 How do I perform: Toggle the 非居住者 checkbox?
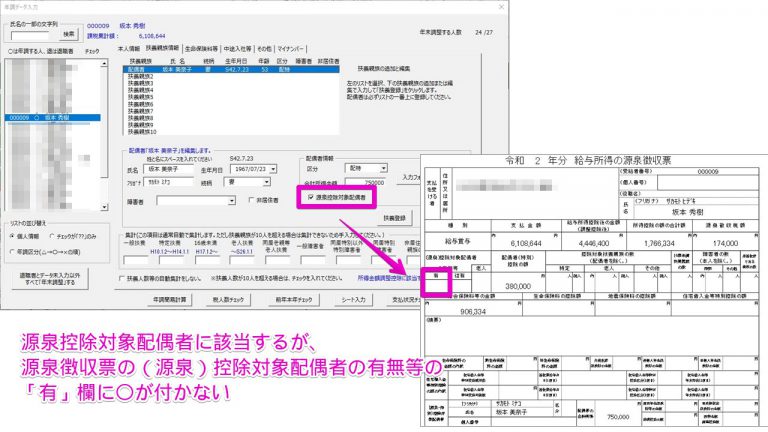point(251,200)
